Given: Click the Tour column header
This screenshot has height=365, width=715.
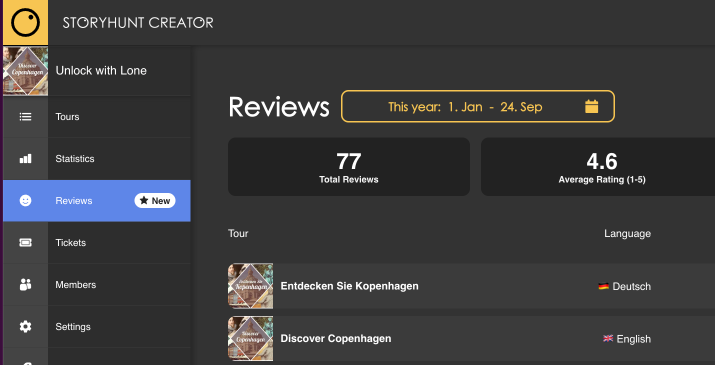Looking at the screenshot, I should coord(238,234).
